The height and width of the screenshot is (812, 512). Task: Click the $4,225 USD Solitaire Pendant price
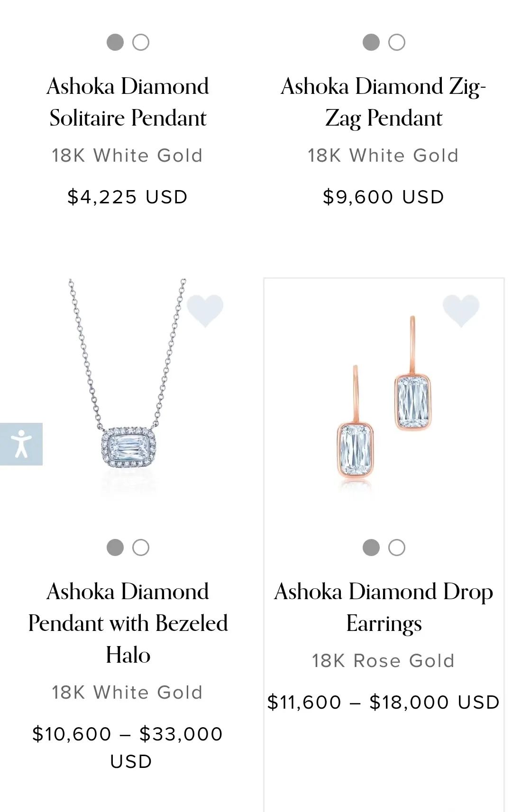(128, 197)
